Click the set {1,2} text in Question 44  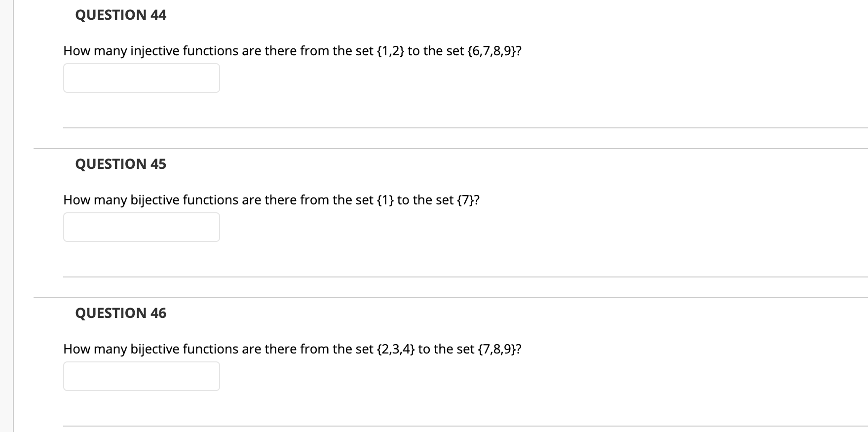(x=390, y=50)
